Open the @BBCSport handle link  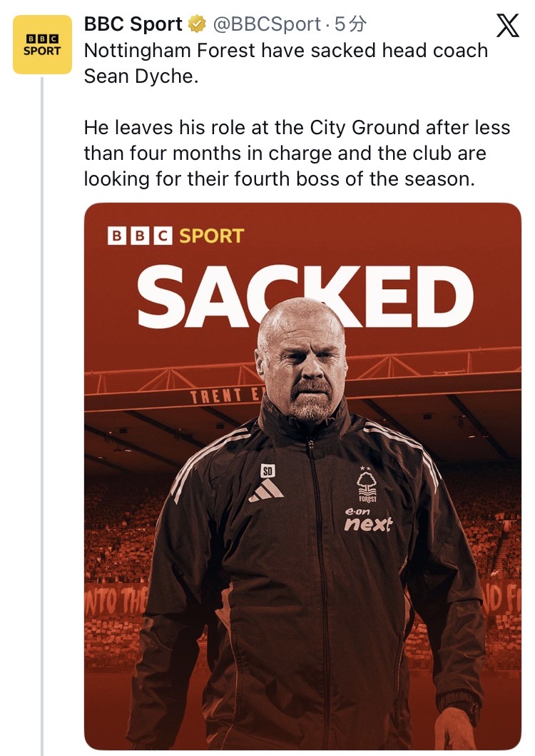pos(266,24)
